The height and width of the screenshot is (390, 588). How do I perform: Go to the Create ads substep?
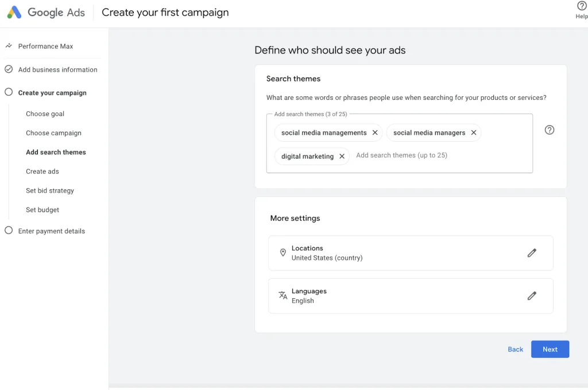click(x=42, y=171)
